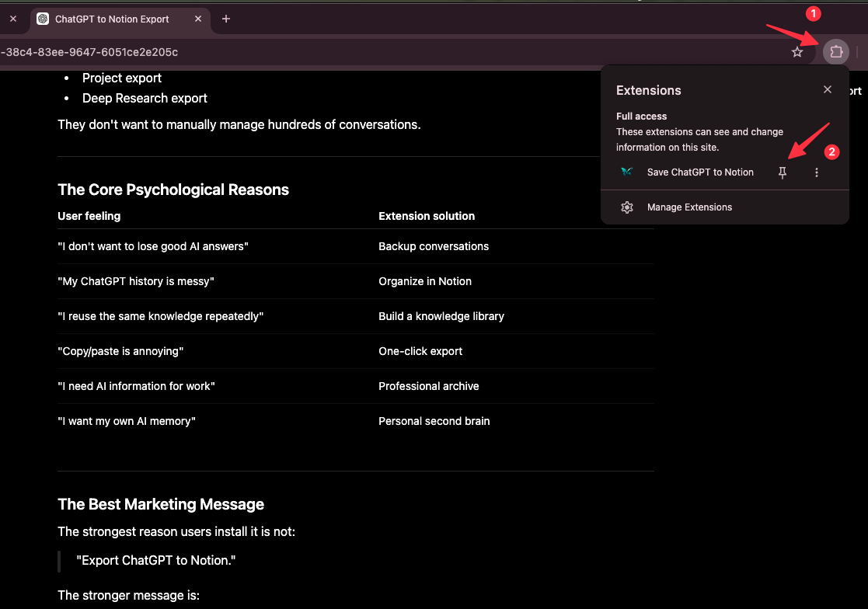Click the Backup conversations cell

click(x=434, y=247)
